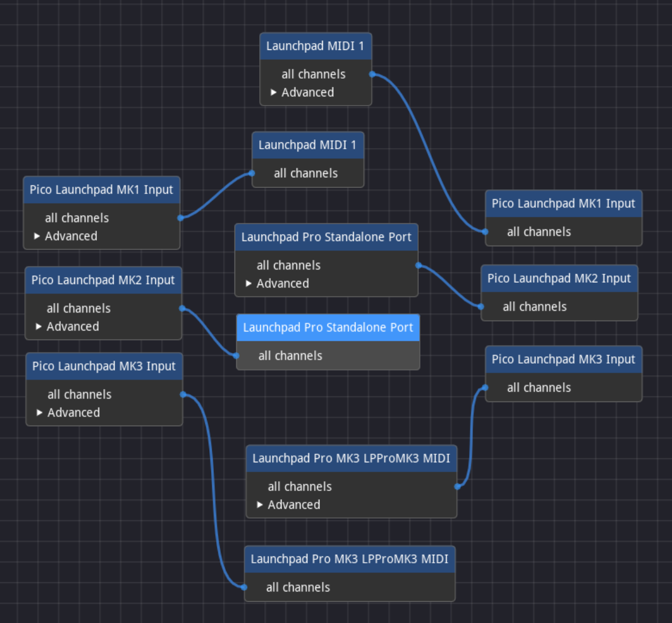Click input port of Launchpad Pro MK3 node without Advanced
The height and width of the screenshot is (623, 672).
tap(244, 587)
